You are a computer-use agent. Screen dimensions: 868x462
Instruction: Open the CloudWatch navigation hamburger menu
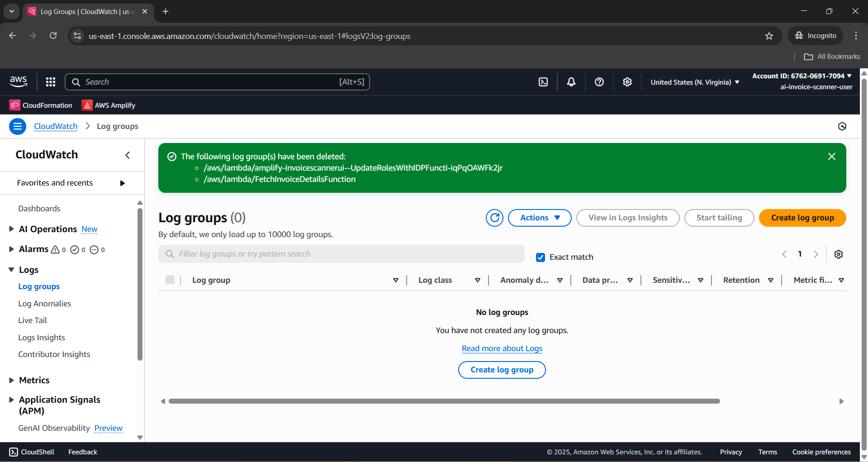point(17,126)
